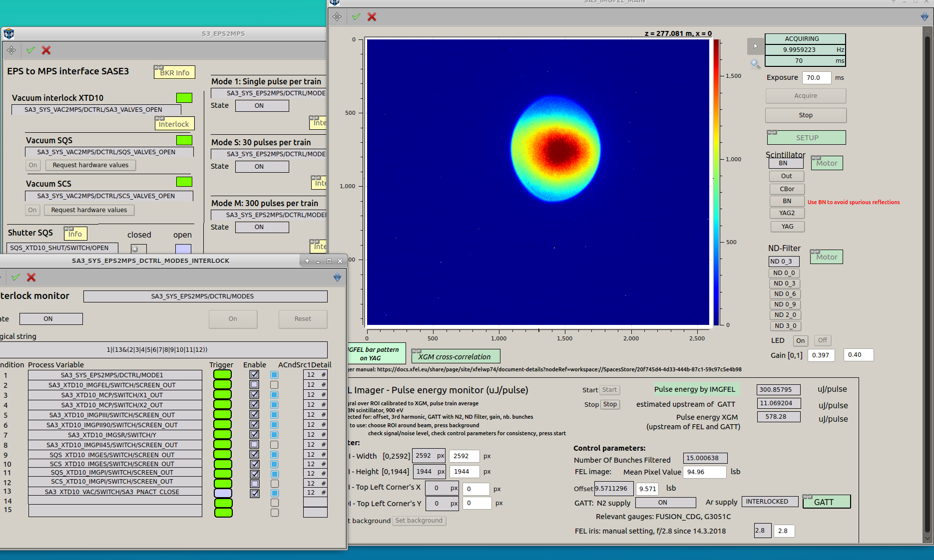
Task: Click the red X in S3_EPS2MPS toolbar
Action: pyautogui.click(x=46, y=50)
